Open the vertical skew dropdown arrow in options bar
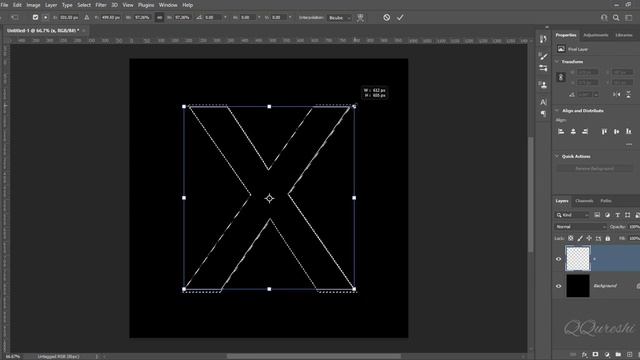The height and width of the screenshot is (360, 640). coord(290,18)
